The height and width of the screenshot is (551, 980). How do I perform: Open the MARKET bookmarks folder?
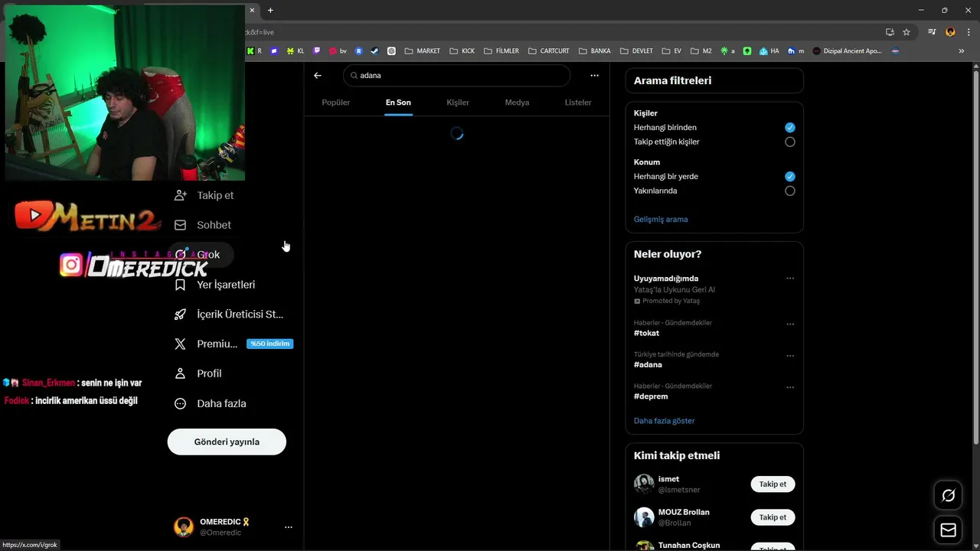point(423,51)
